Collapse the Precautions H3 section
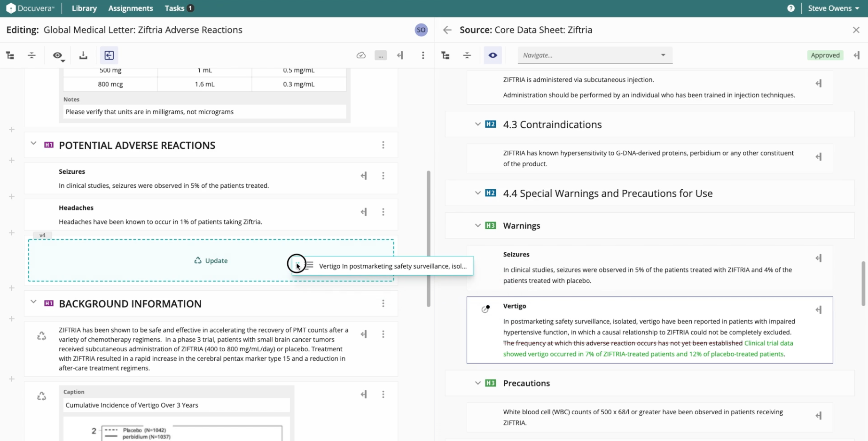This screenshot has width=868, height=441. tap(477, 383)
